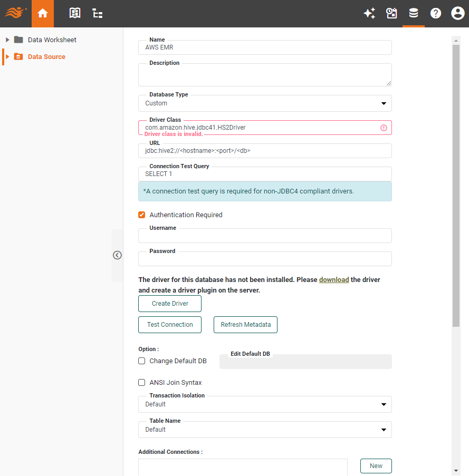Open the AI assistant sparkles icon

pyautogui.click(x=369, y=13)
